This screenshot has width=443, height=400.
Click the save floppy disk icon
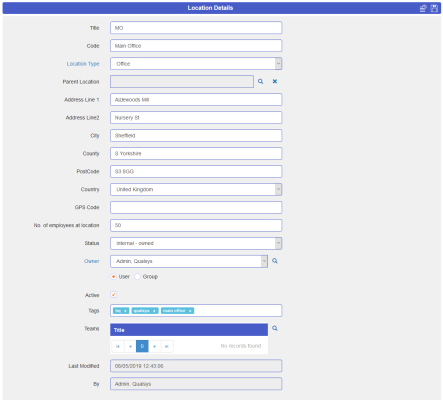point(434,8)
